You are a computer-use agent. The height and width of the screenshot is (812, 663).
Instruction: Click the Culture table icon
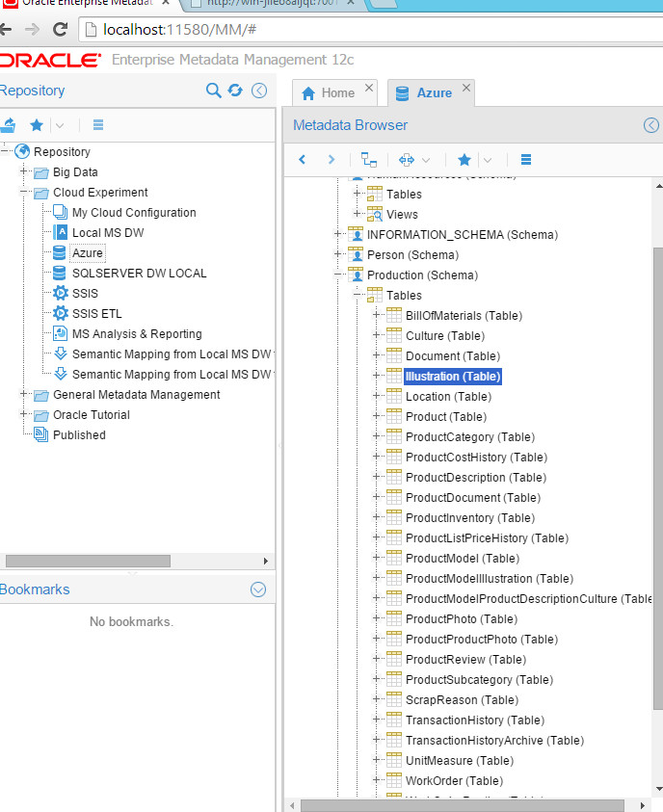tap(394, 335)
